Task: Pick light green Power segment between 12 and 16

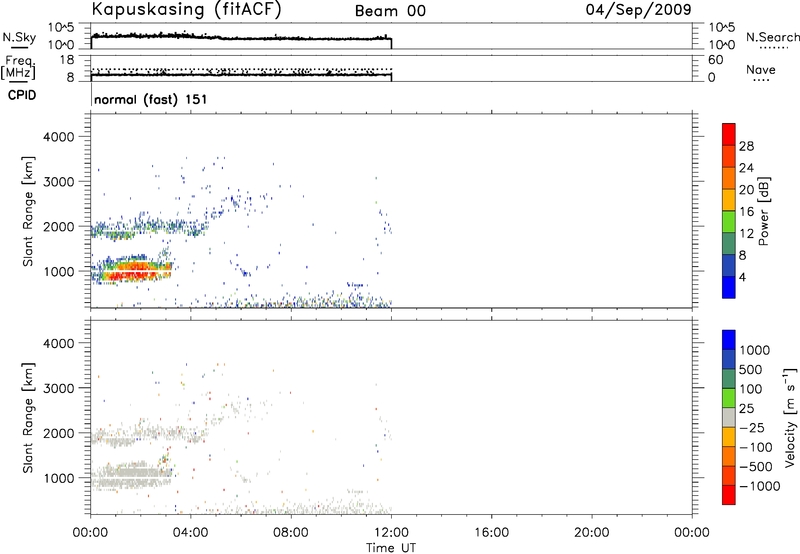Action: 729,221
